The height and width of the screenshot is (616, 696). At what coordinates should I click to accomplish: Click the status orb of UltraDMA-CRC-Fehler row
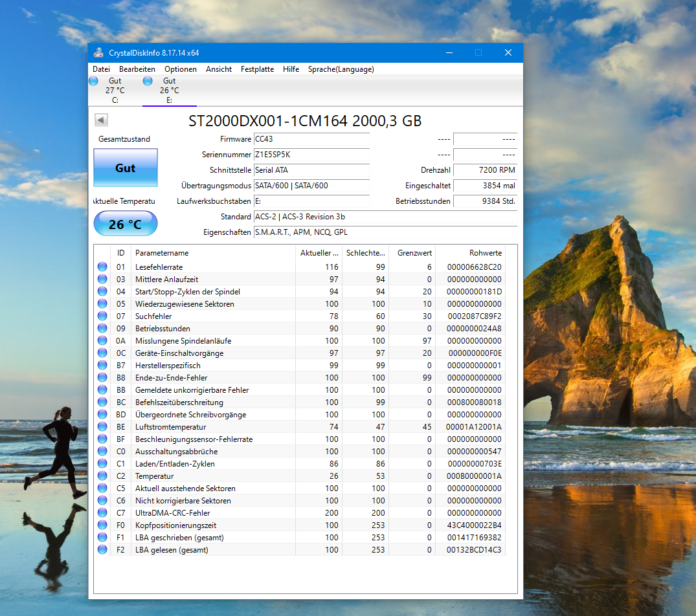tap(102, 512)
